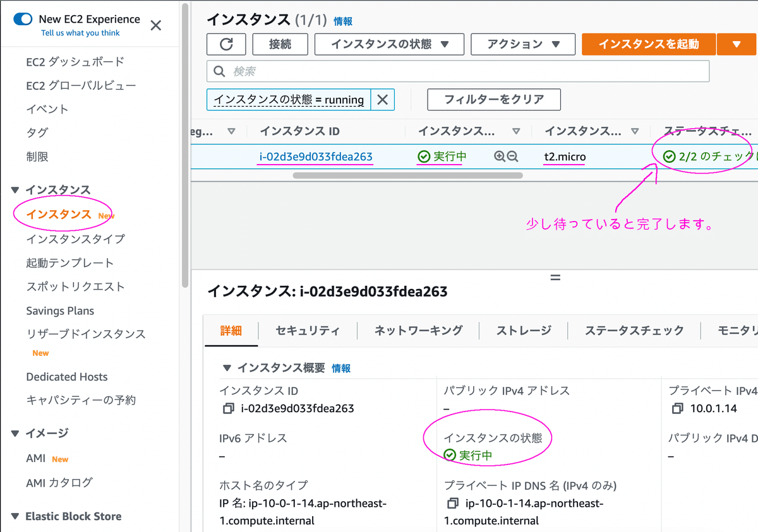Viewport: 758px width, 532px height.
Task: Switch to the ネットワーキング tab
Action: [418, 330]
